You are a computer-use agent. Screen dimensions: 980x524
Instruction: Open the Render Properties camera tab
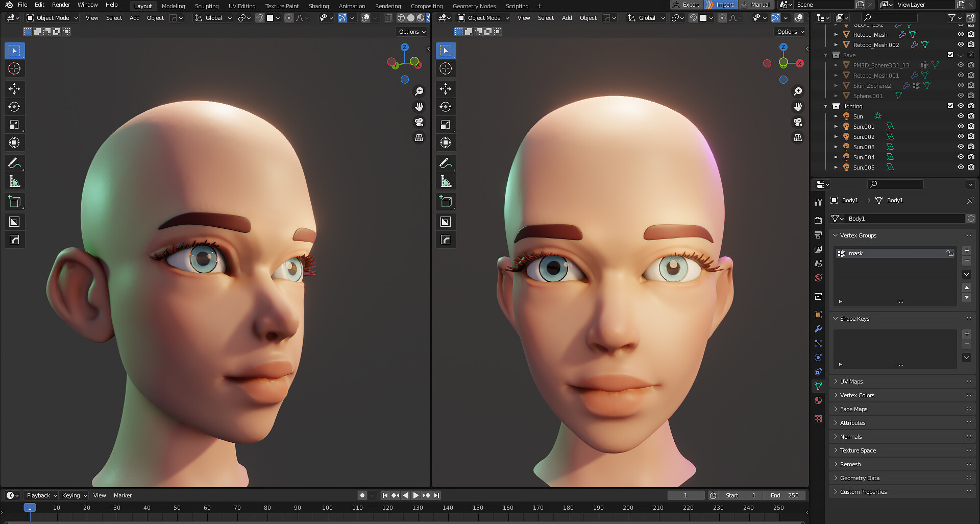pos(818,219)
